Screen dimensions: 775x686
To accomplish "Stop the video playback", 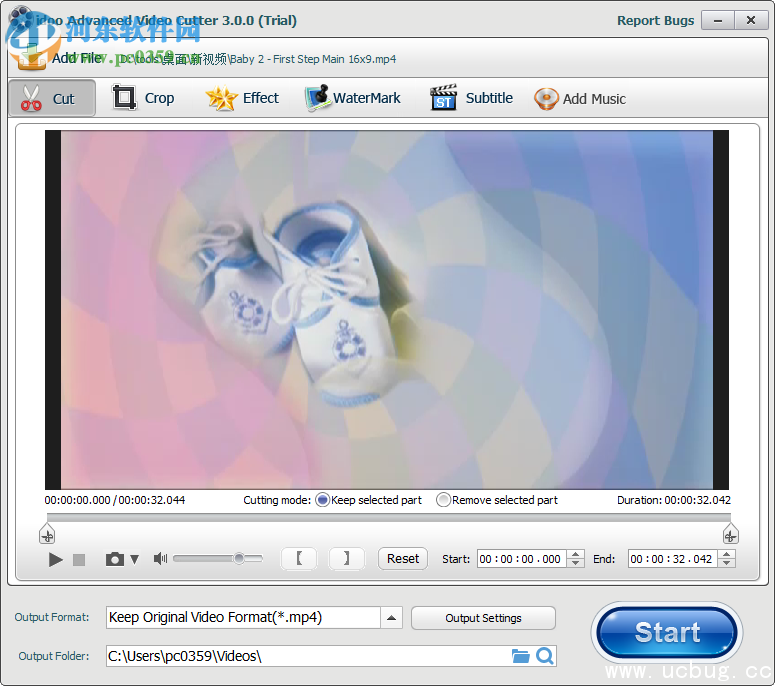I will point(79,560).
